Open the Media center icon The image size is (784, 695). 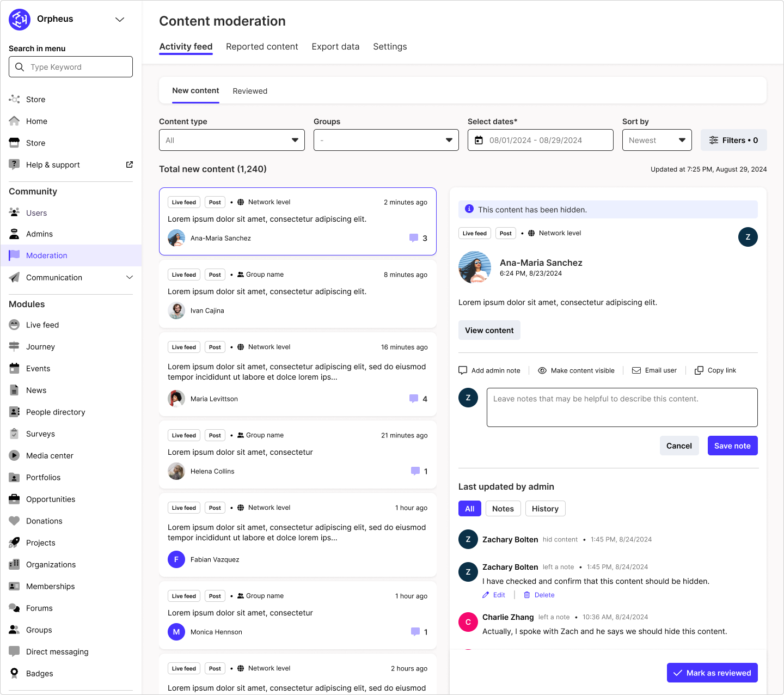(14, 455)
